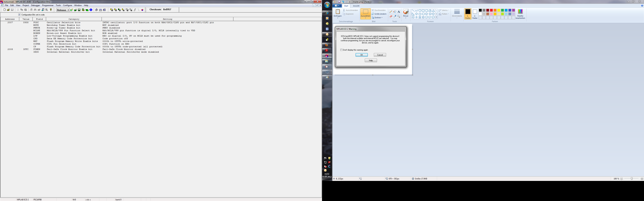Expand the Pinsel brushes dropdown

pos(406,18)
